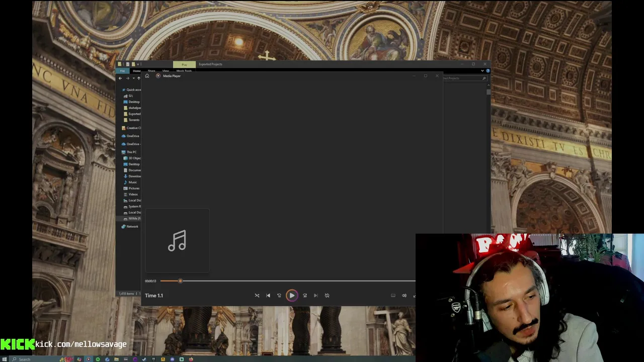Screen dimensions: 644x362
Task: Select Desktop under Quick access
Action: click(132, 102)
